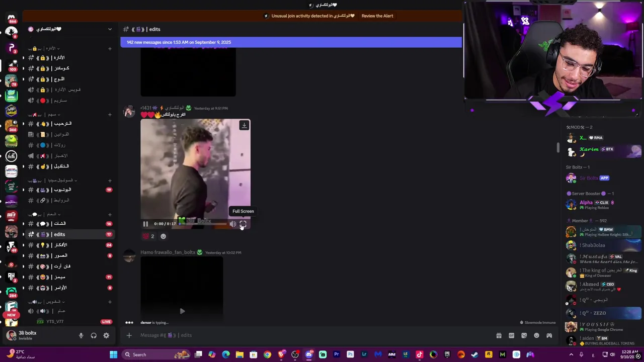Click Review the Alert button
Screen dimensions: 644x362
[x=377, y=16]
